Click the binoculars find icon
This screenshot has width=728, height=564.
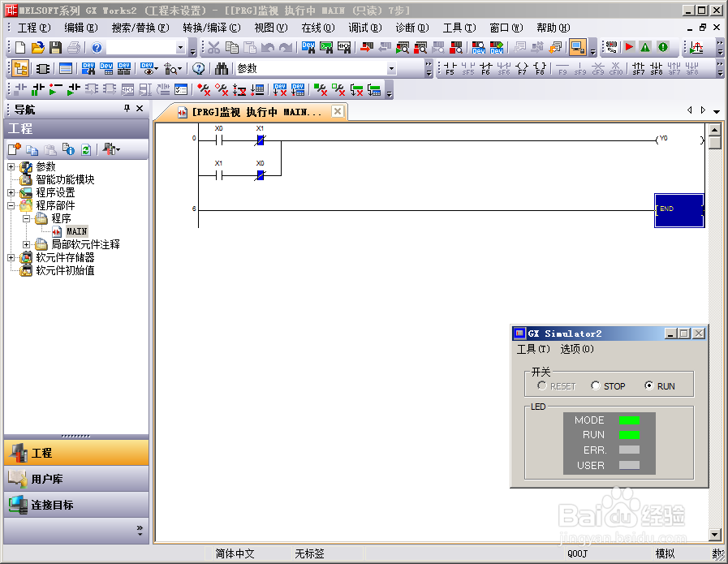click(222, 69)
